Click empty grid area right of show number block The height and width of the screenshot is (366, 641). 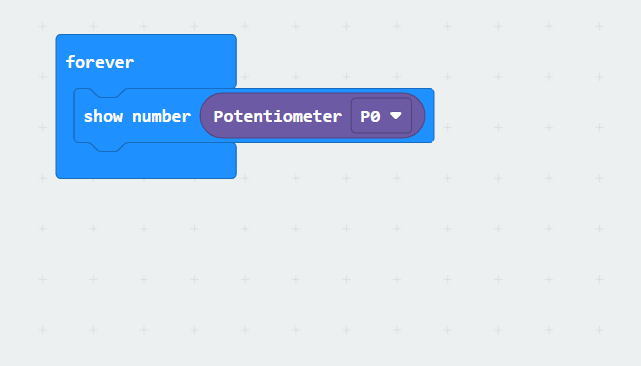coord(531,116)
